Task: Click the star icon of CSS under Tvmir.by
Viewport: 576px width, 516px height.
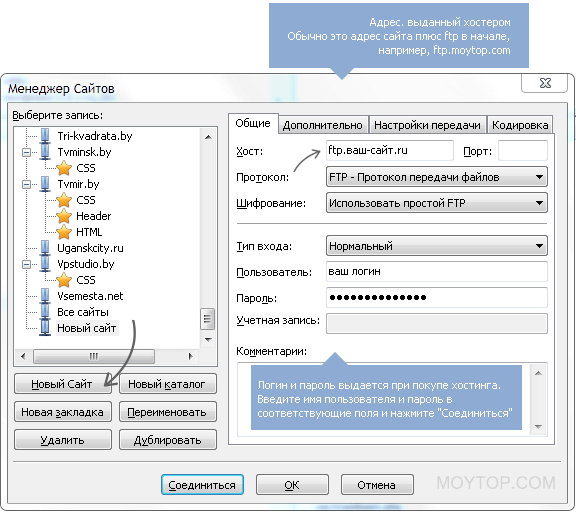Action: [64, 200]
